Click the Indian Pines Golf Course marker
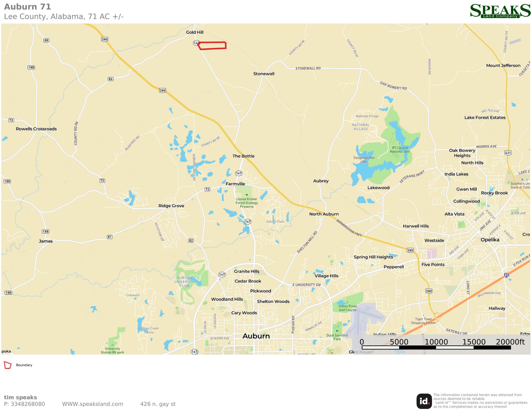532x411 pixels. click(x=348, y=302)
